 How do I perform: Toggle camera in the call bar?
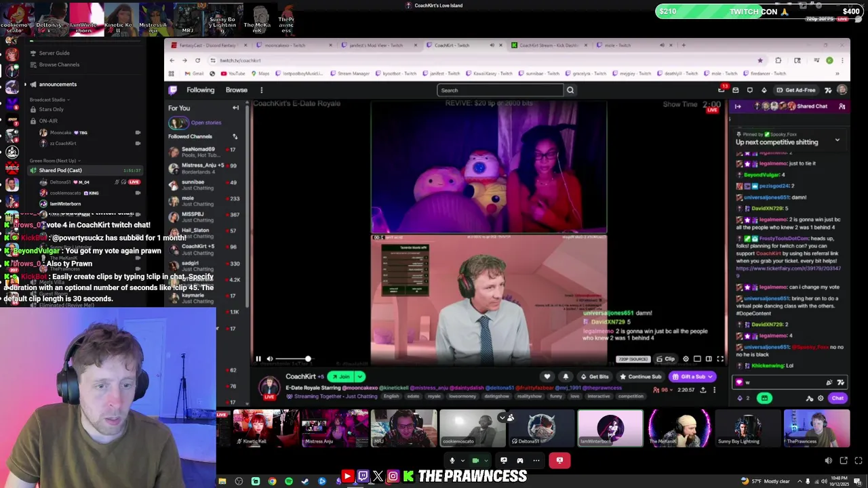pyautogui.click(x=475, y=461)
